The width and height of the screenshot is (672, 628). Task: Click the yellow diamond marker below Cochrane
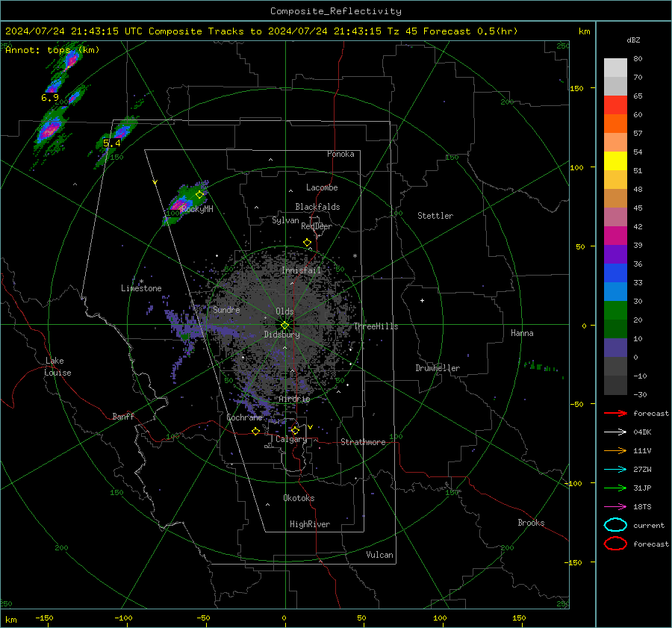pos(256,431)
